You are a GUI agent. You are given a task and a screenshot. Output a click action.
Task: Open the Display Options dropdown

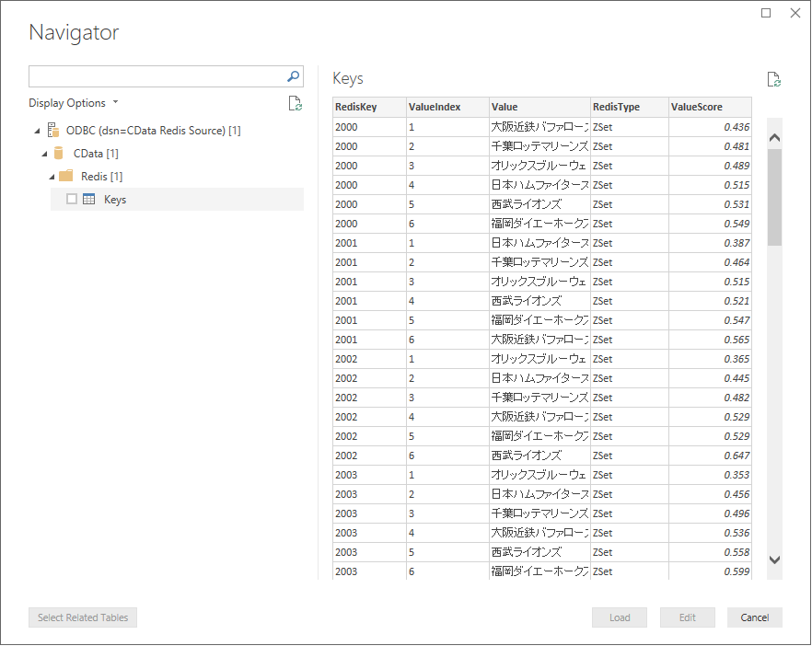coord(74,103)
